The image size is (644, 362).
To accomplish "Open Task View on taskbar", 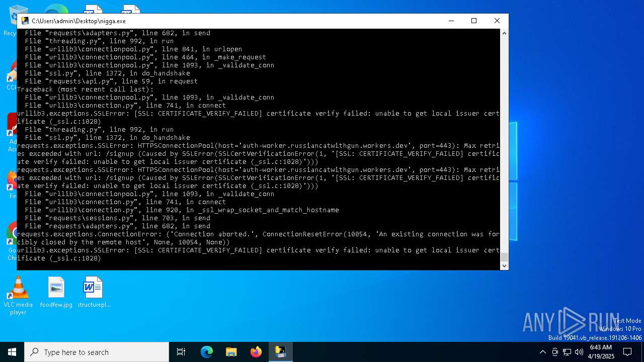I will (x=181, y=352).
